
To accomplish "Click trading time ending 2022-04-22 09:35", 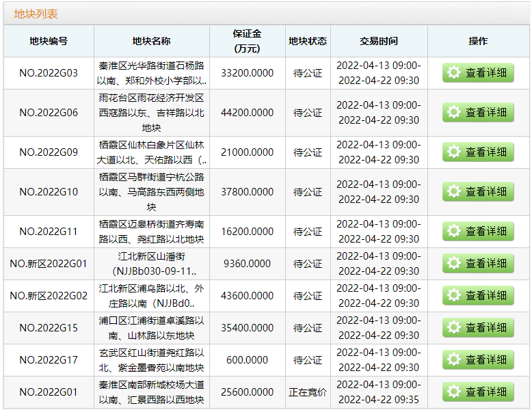I will pyautogui.click(x=379, y=392).
